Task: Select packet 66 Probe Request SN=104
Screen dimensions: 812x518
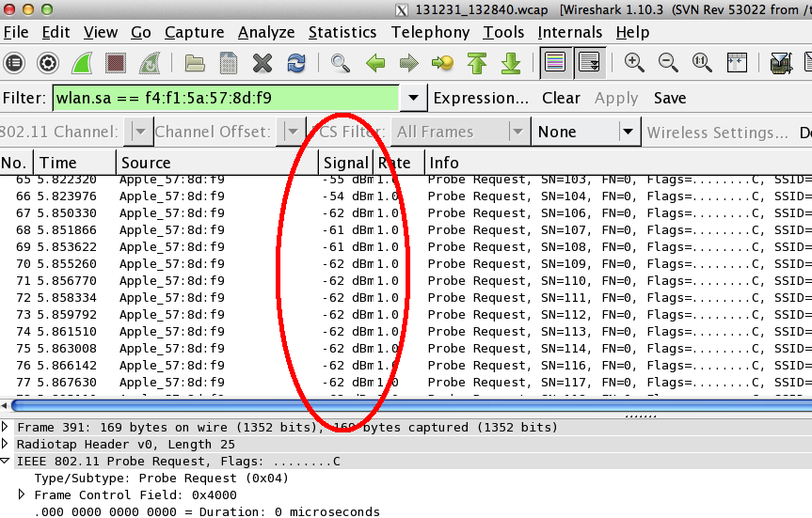Action: coord(406,196)
